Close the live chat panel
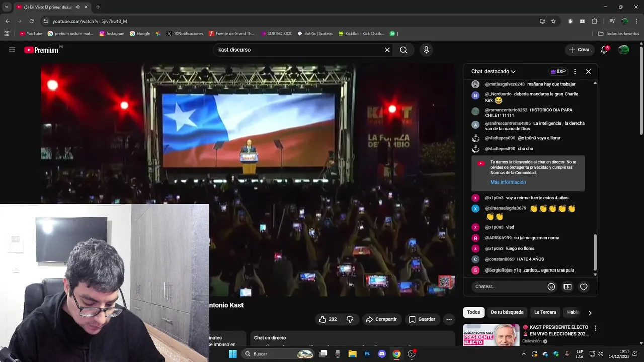The width and height of the screenshot is (644, 362). click(x=588, y=71)
